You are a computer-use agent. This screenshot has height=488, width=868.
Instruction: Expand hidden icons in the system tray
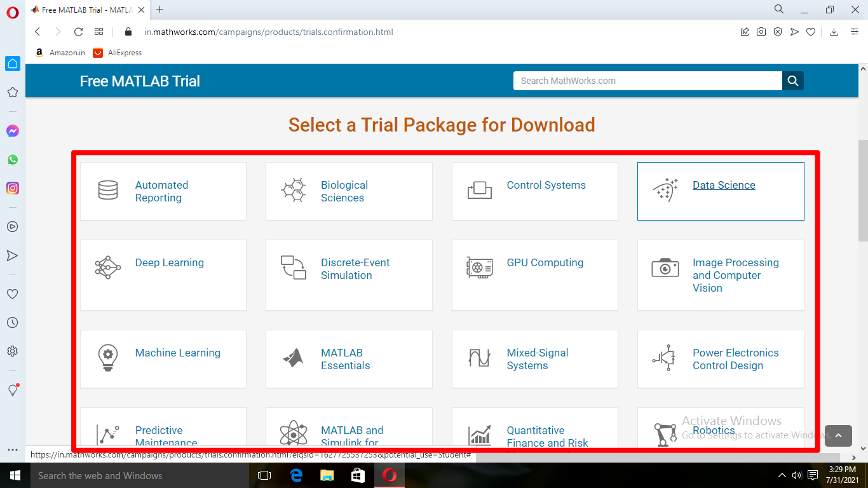click(782, 475)
